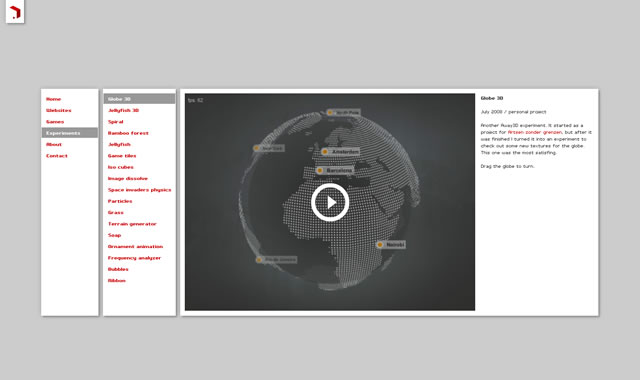Viewport: 640px width, 380px height.
Task: Open the Websites section
Action: [x=58, y=111]
